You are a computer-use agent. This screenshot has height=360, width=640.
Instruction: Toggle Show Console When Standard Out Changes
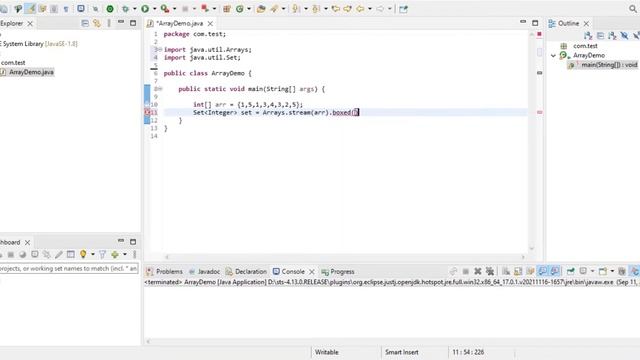tap(542, 271)
